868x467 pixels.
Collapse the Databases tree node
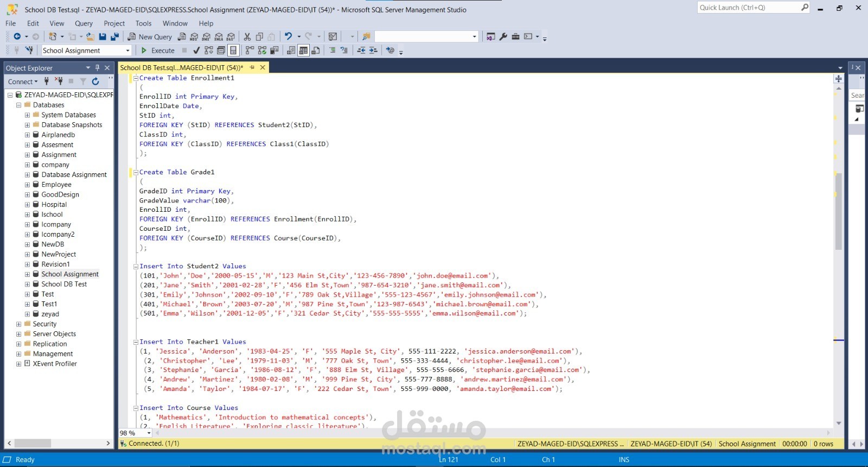[x=18, y=105]
